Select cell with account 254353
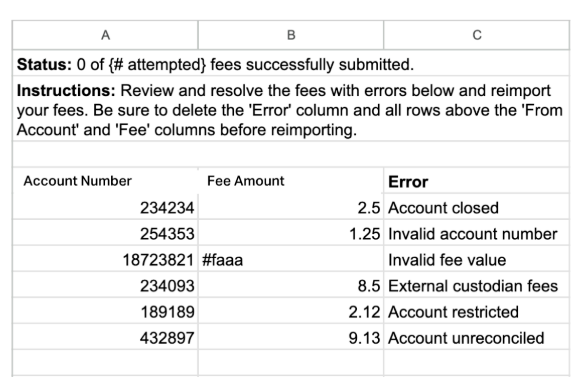Viewport: 584px width, 388px height. tap(105, 233)
